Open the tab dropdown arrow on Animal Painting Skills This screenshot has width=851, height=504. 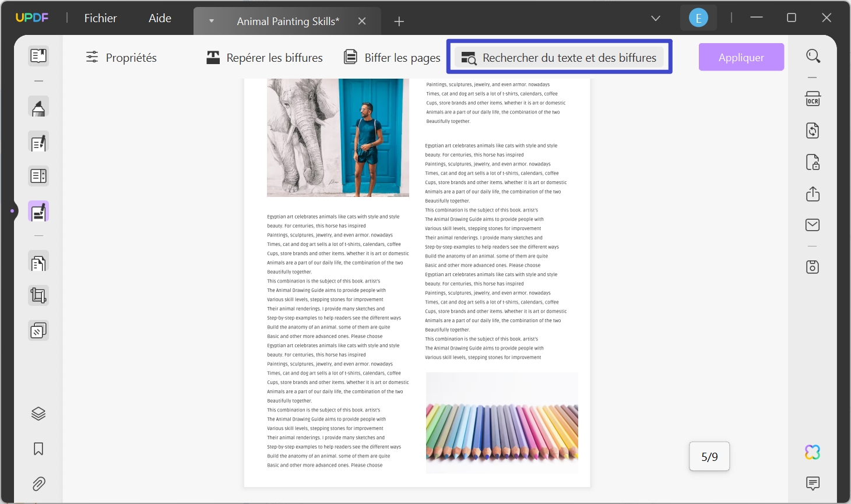211,21
